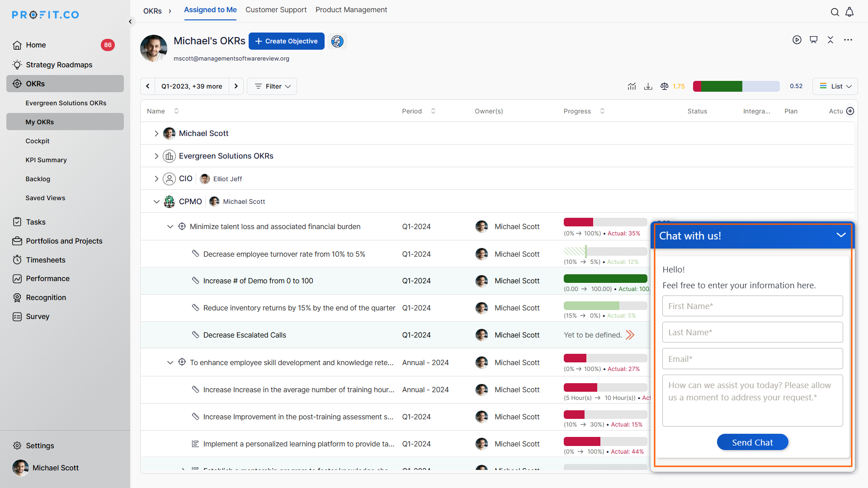The image size is (868, 488).
Task: Collapse the left sidebar arrow
Action: click(130, 21)
